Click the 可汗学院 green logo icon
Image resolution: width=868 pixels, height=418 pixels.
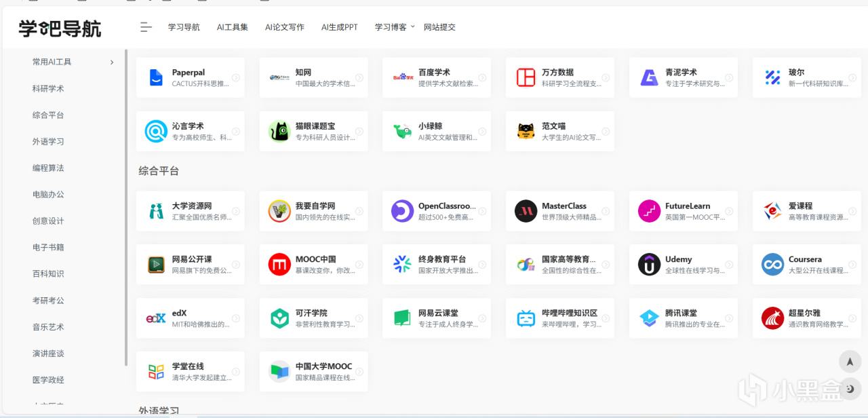point(279,318)
